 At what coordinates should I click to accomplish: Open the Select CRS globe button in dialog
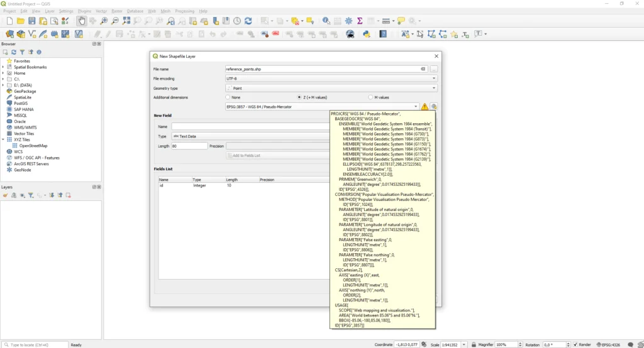point(434,107)
